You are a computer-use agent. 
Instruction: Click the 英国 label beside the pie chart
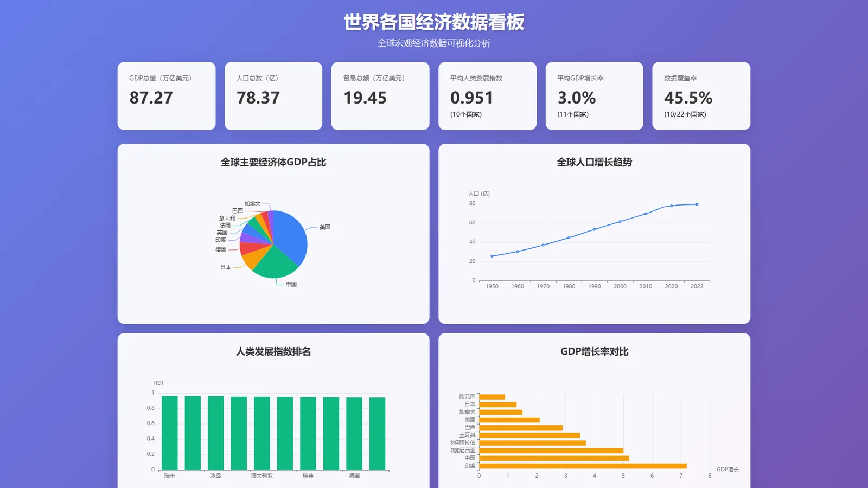pos(222,233)
